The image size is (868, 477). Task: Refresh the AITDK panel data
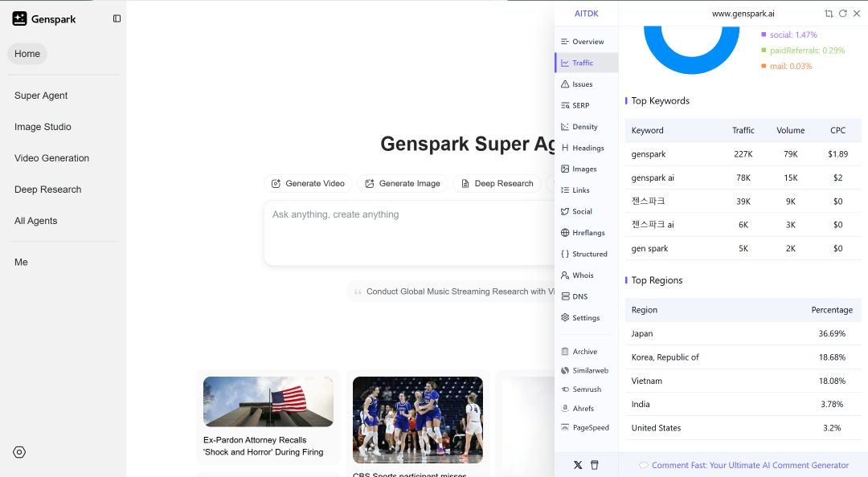coord(842,14)
